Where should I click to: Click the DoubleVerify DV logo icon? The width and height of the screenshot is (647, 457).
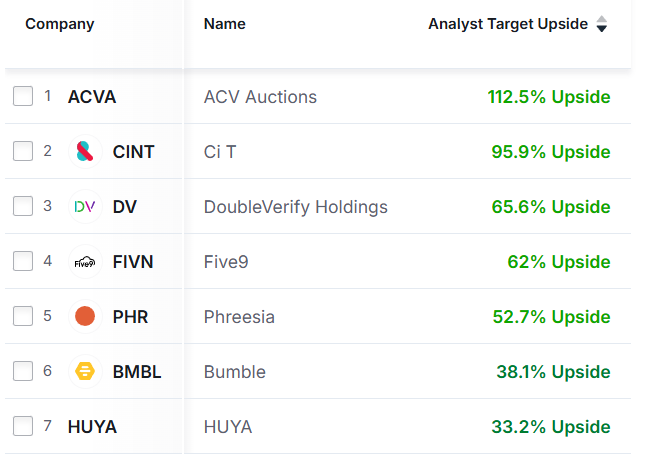(86, 207)
